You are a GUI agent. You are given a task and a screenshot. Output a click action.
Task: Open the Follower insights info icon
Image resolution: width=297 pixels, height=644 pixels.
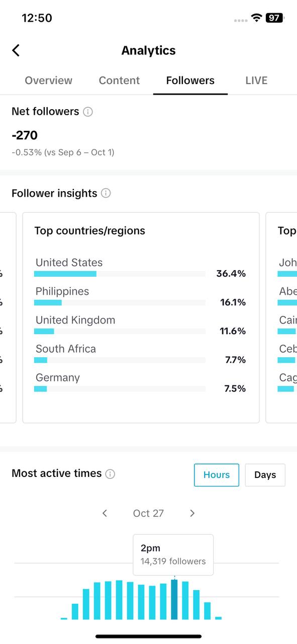pyautogui.click(x=106, y=193)
